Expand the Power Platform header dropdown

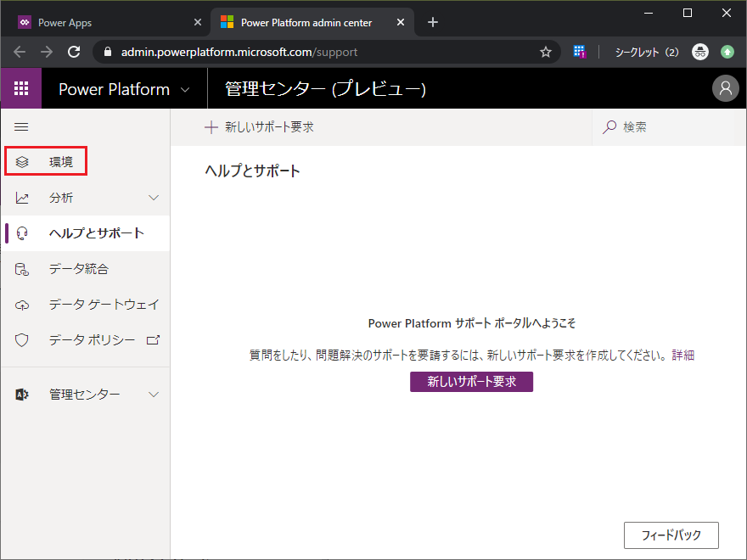(x=185, y=90)
